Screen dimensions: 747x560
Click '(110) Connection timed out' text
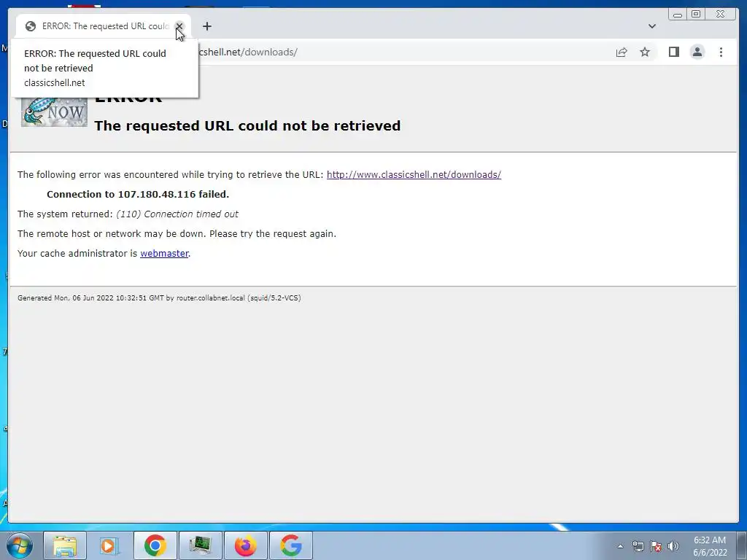pos(177,214)
